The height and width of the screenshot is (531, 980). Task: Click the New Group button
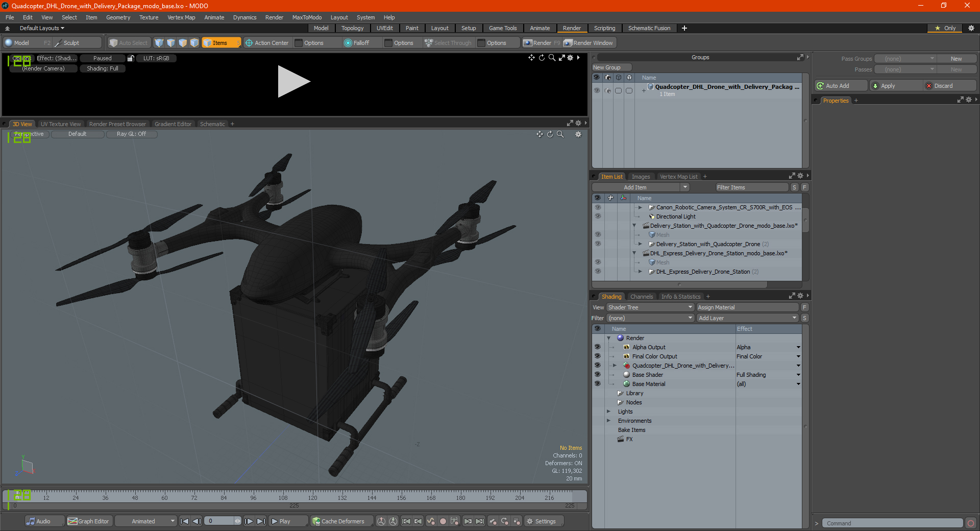pos(611,67)
